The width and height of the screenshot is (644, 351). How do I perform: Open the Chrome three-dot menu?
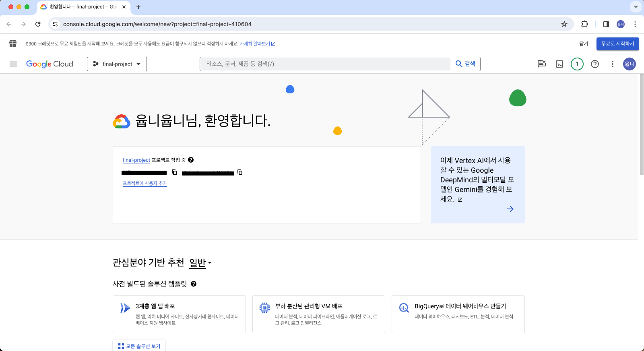point(635,24)
